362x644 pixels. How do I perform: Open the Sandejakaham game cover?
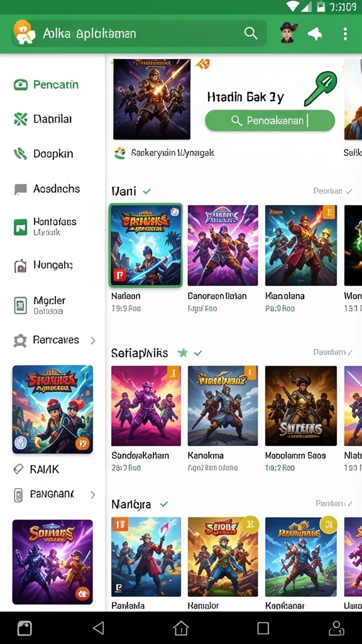146,406
